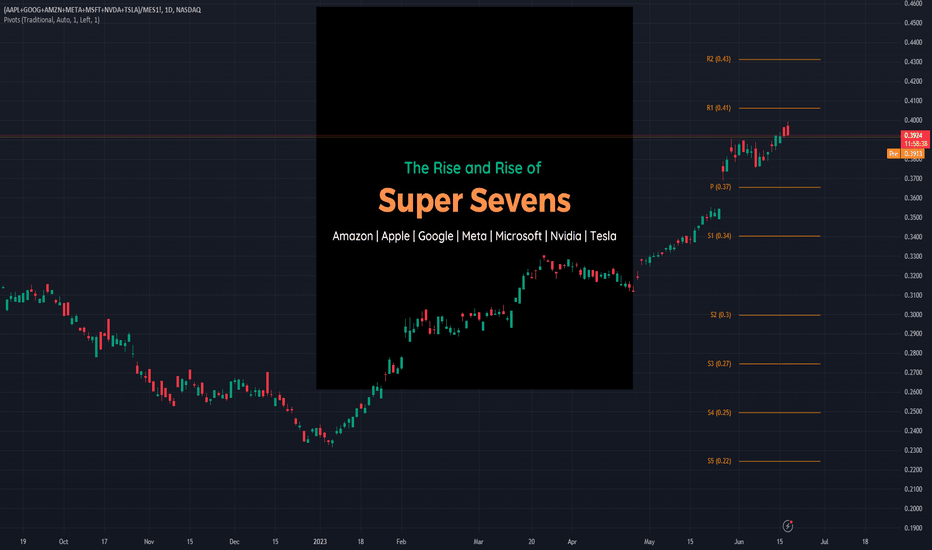Click the Mar label on the time axis
Viewport: 932px width, 550px height.
coord(478,542)
